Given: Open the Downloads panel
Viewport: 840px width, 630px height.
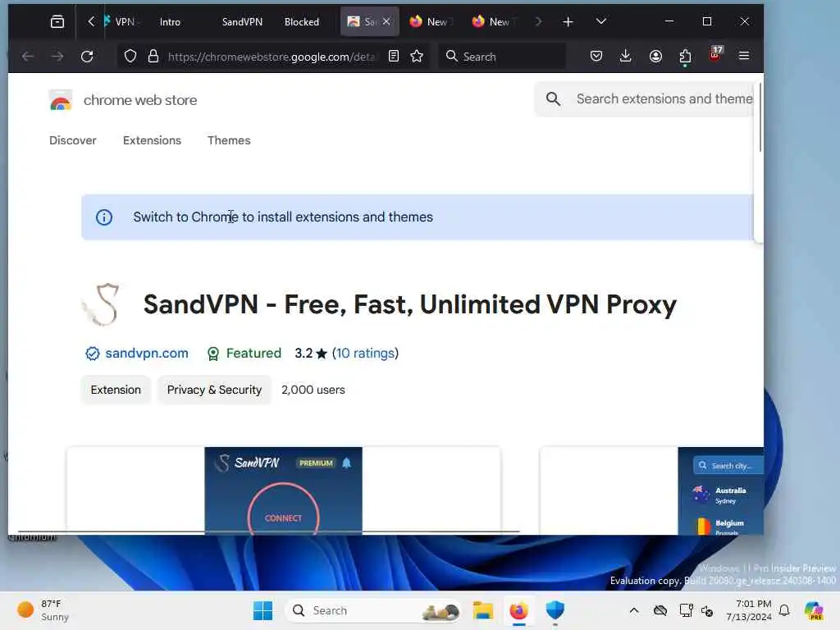Looking at the screenshot, I should point(625,57).
